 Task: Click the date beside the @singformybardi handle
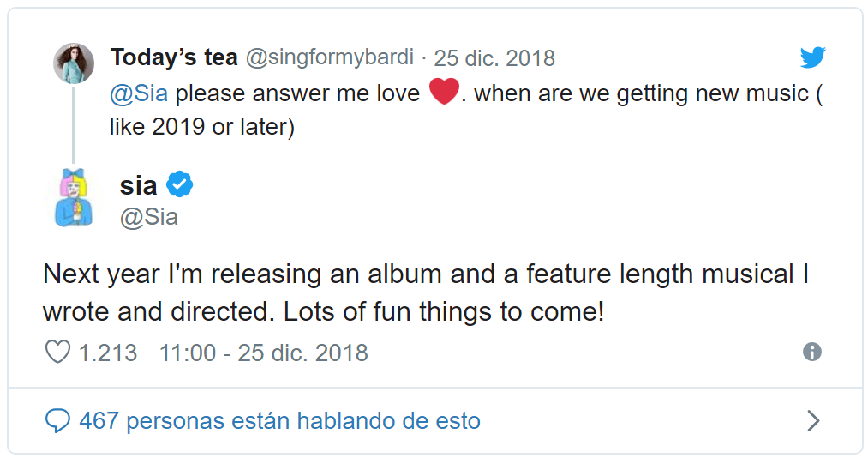pos(494,58)
